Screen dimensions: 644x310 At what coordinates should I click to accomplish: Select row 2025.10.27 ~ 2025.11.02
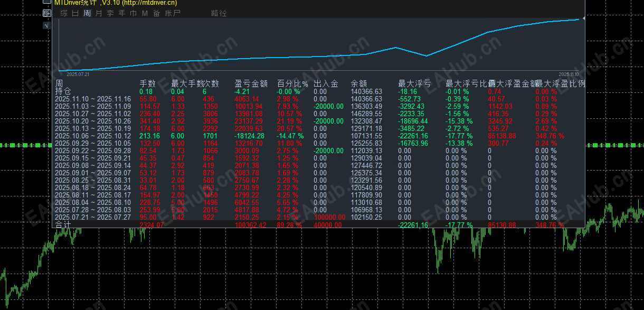pos(93,114)
